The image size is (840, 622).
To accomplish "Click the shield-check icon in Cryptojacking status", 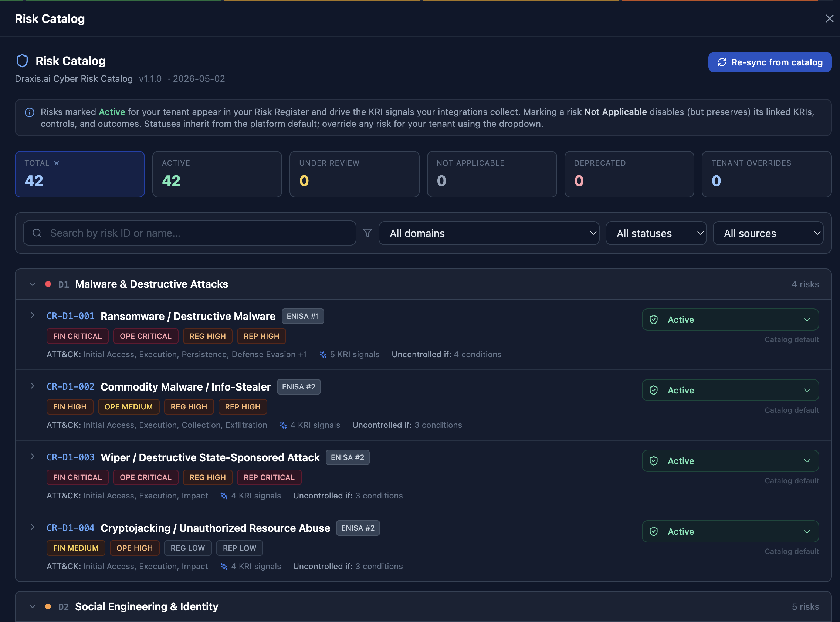I will (654, 531).
